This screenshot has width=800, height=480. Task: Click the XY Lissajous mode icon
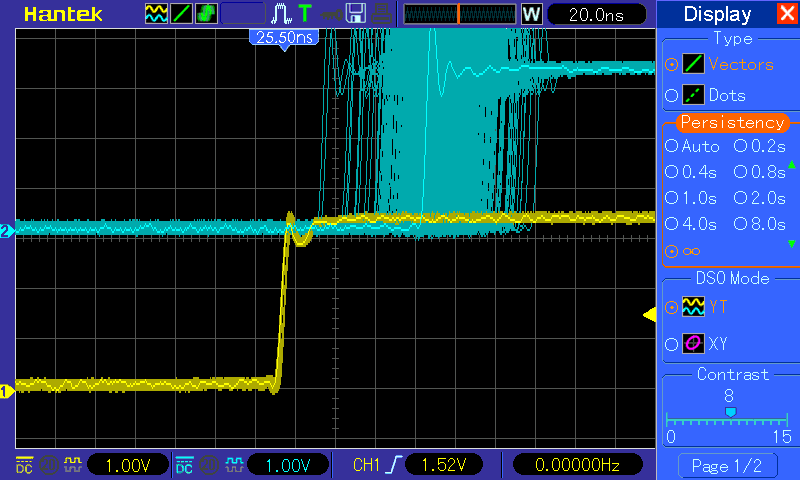(x=693, y=343)
